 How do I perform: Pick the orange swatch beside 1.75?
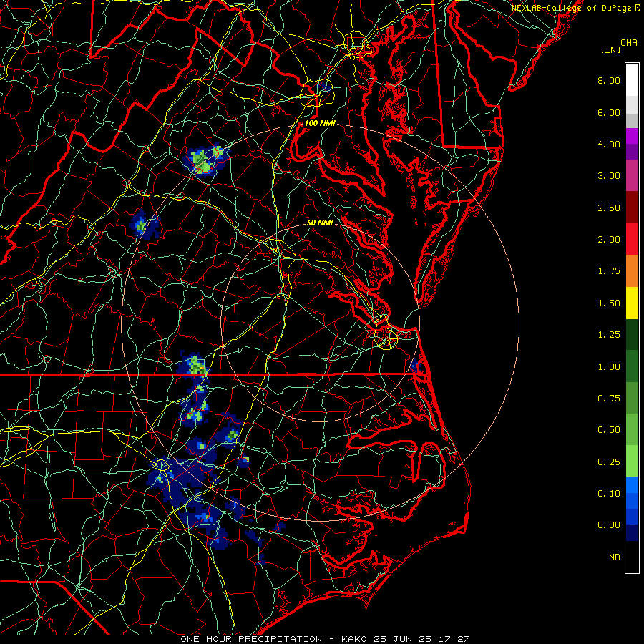(632, 271)
